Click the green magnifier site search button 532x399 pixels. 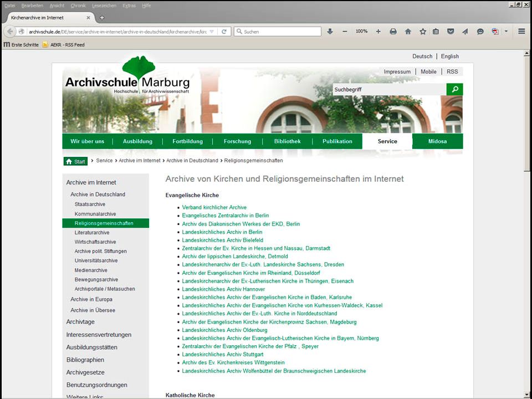click(454, 90)
